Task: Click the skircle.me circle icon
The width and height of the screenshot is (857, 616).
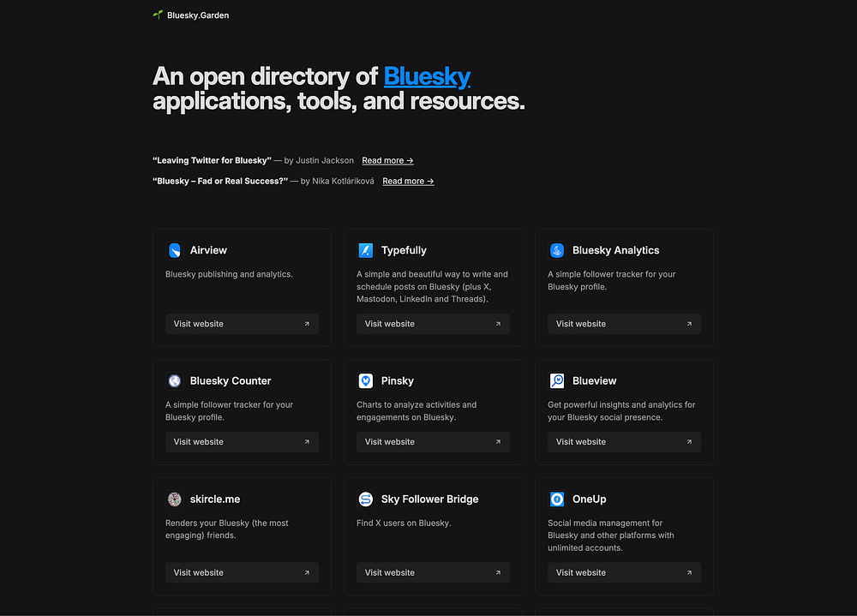Action: tap(174, 499)
